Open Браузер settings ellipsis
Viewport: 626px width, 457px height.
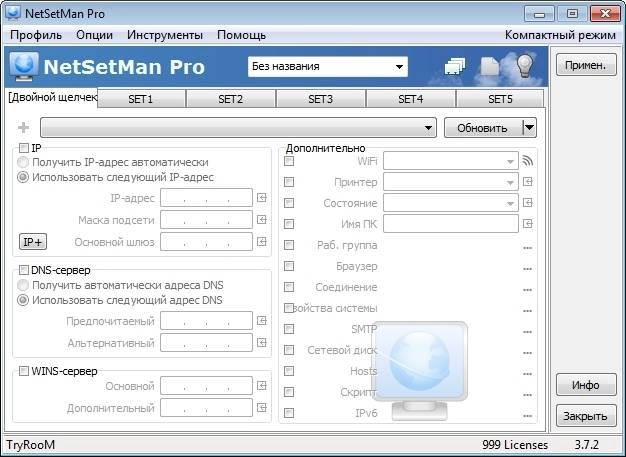[527, 269]
